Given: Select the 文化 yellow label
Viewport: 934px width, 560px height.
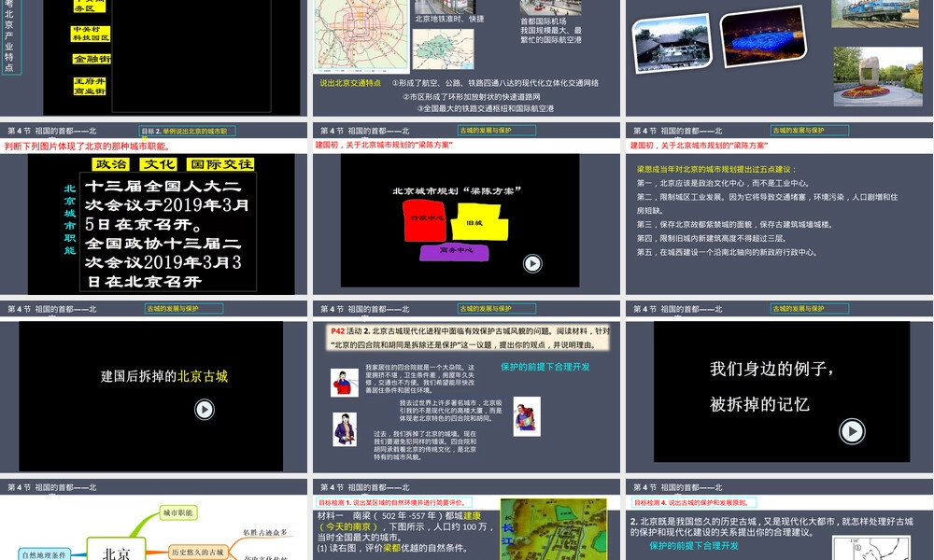Looking at the screenshot, I should 159,164.
